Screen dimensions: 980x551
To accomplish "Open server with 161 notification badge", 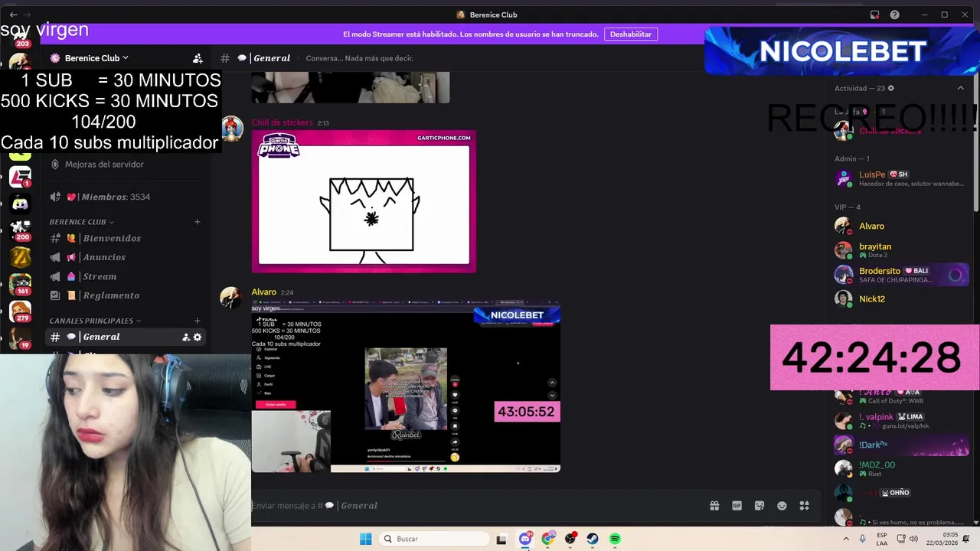I will coord(20,285).
